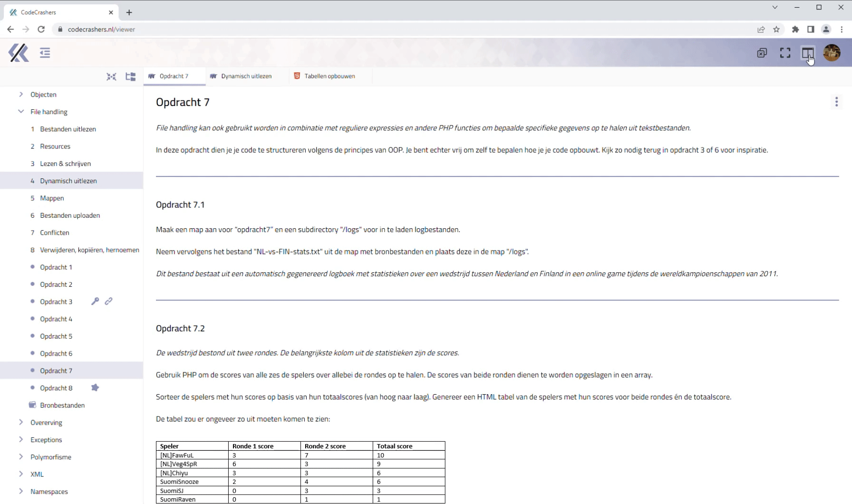
Task: Collapse the sidebar menu with the indent icon
Action: (x=45, y=53)
